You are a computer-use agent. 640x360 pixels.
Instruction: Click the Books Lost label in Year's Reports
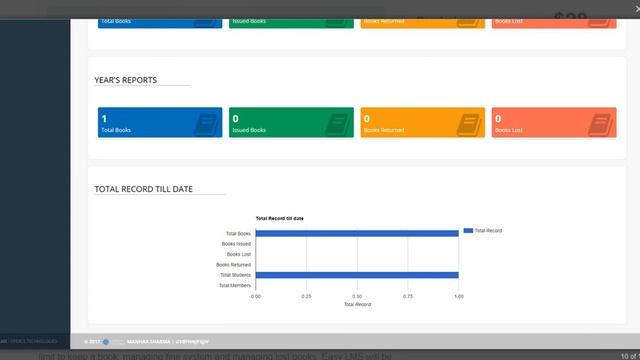(x=509, y=130)
